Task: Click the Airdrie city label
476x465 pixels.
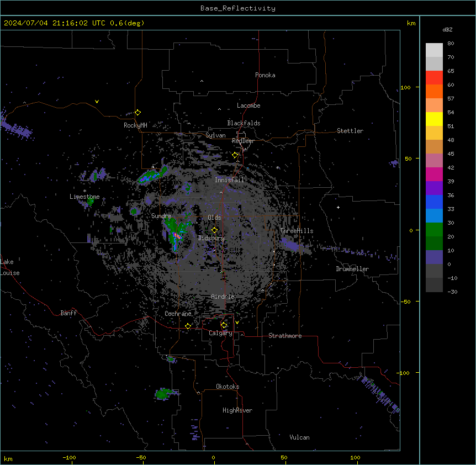Action: pyautogui.click(x=223, y=297)
